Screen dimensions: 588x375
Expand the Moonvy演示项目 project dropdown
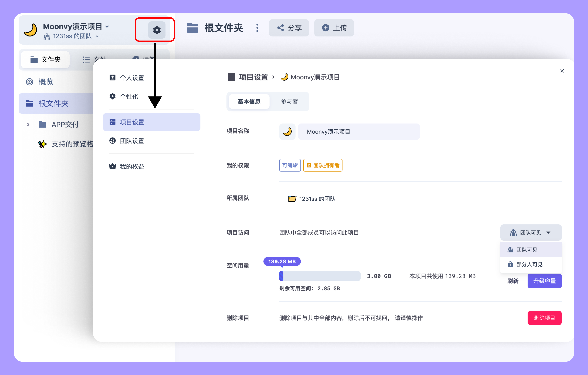(x=107, y=26)
